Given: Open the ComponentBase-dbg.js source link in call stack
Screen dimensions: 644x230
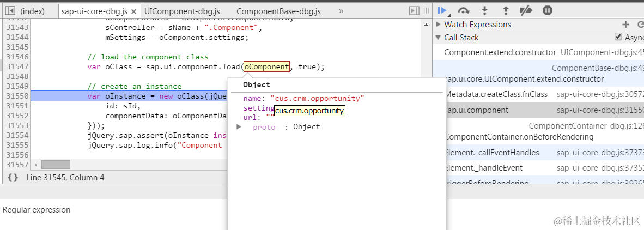Looking at the screenshot, I should pyautogui.click(x=598, y=68).
